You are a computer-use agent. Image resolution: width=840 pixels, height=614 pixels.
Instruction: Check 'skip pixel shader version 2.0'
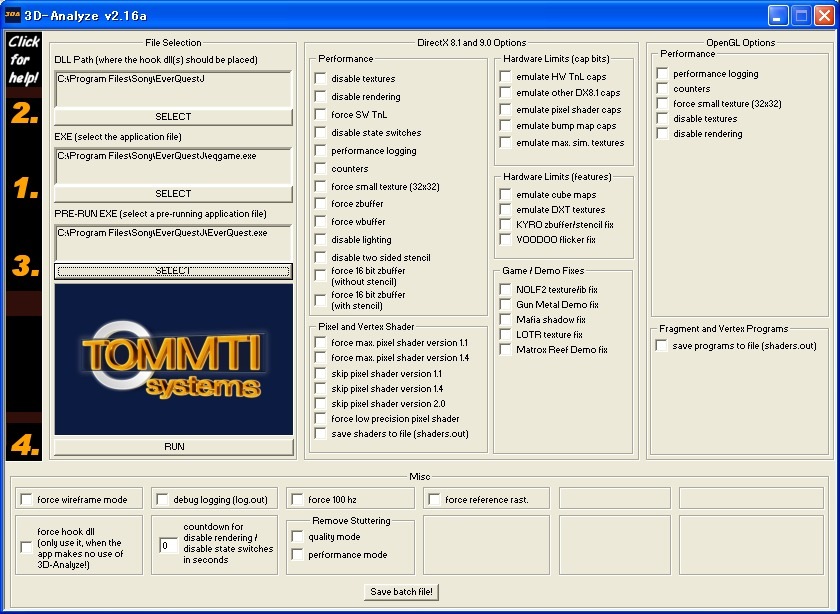click(320, 404)
